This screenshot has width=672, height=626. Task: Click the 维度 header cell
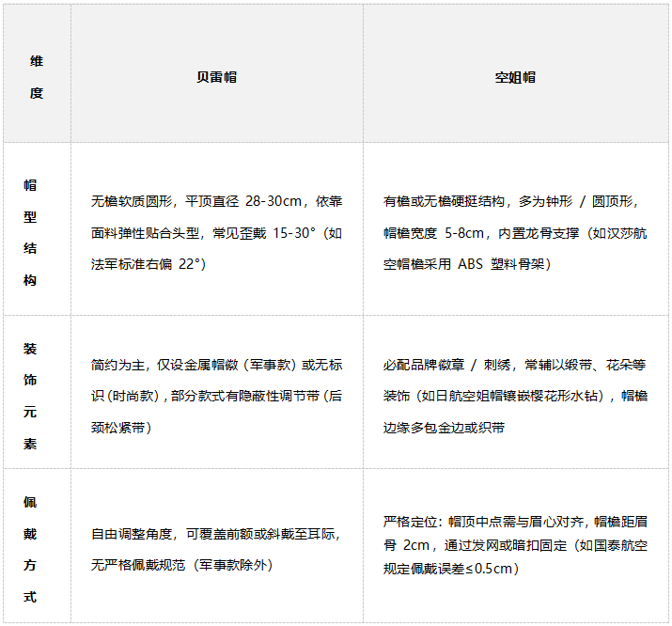(x=37, y=77)
